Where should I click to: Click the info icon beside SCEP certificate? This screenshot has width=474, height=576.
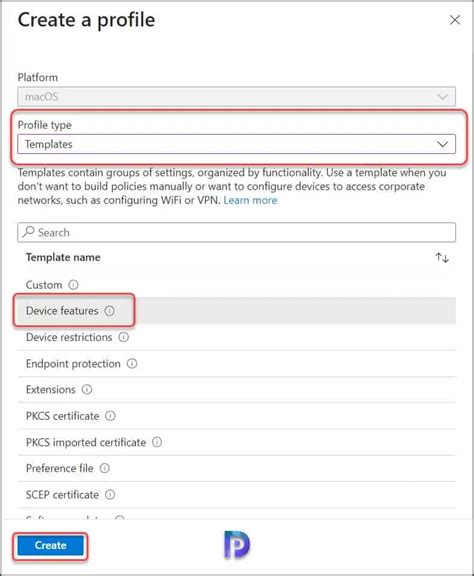110,494
